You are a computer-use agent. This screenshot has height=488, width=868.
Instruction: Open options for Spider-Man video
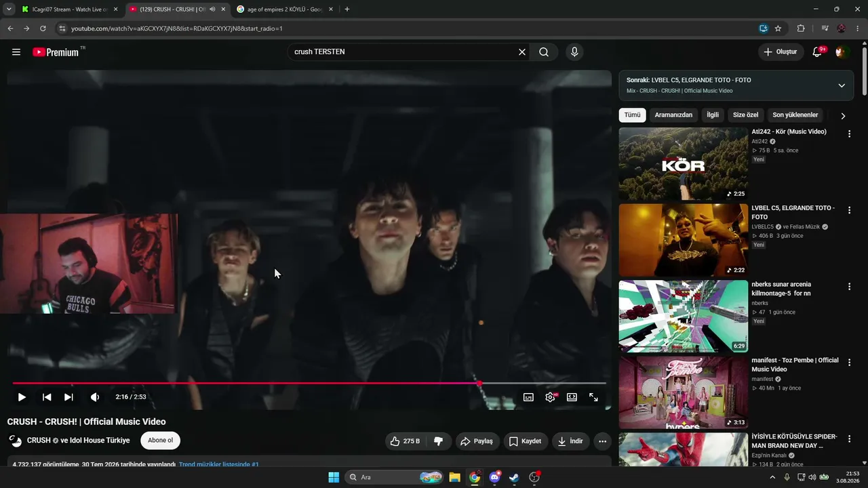[849, 439]
